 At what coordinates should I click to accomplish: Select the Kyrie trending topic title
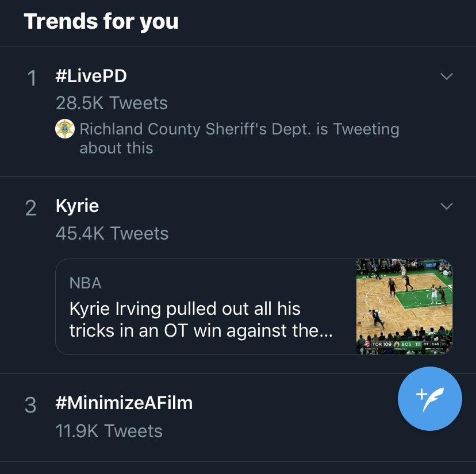[78, 206]
